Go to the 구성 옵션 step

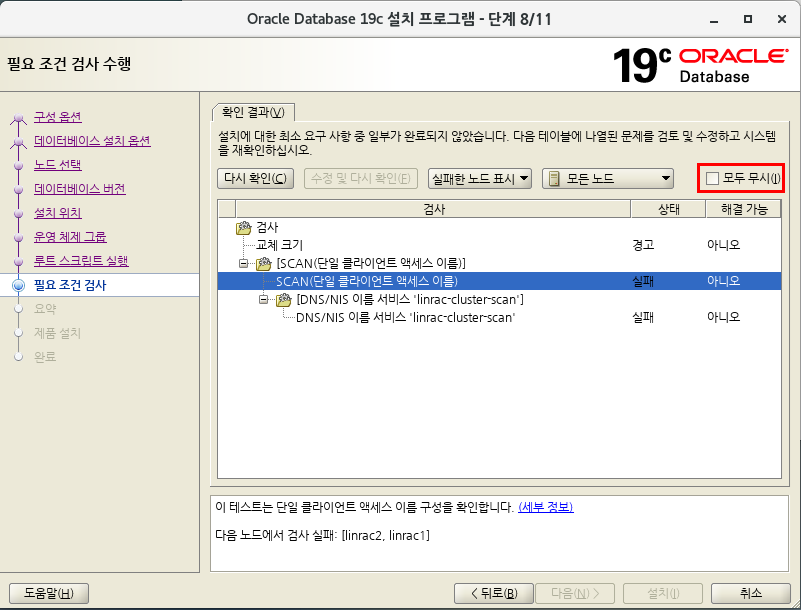coord(58,117)
